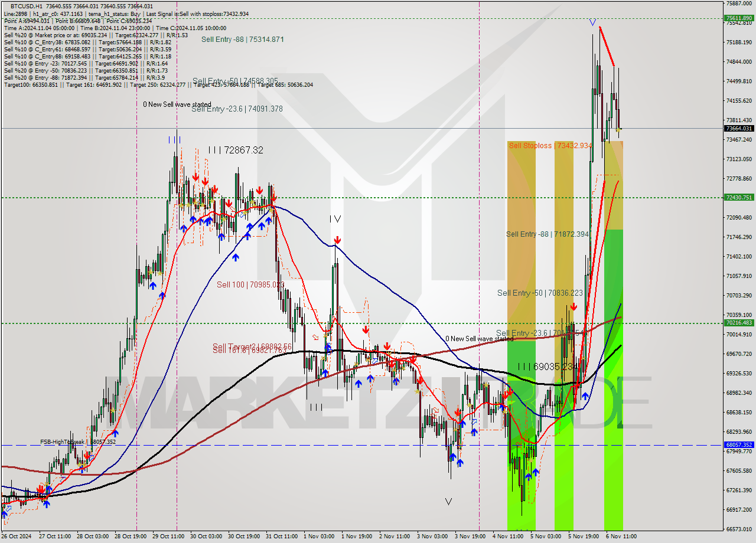Click '28 Oct 19:00' on the time axis

[x=131, y=537]
